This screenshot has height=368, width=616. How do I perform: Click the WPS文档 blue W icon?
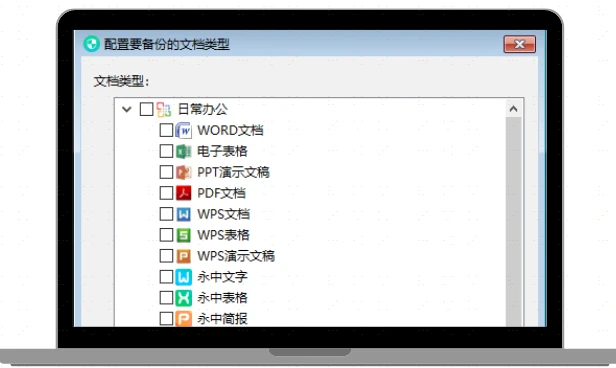(183, 214)
